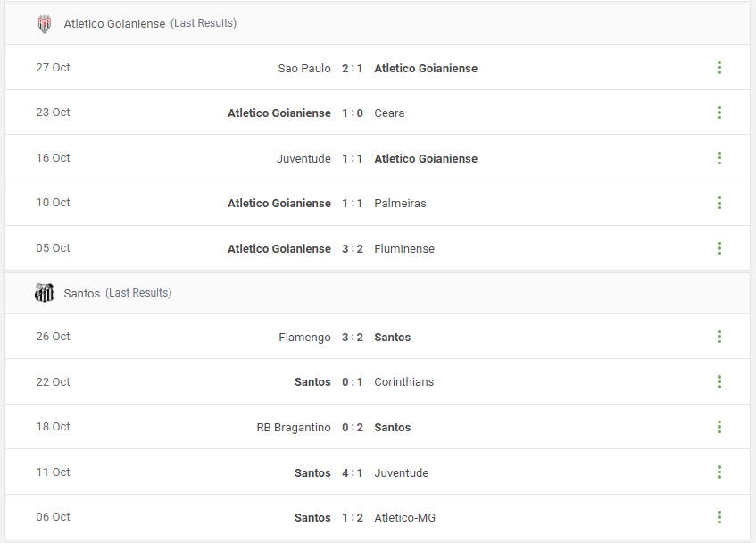Click the 4:1 score against Juventude

(x=352, y=473)
